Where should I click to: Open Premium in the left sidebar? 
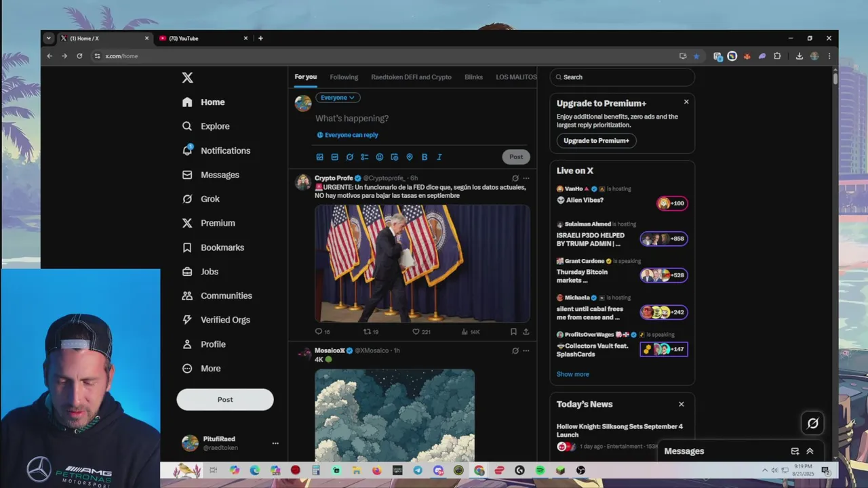coord(209,223)
